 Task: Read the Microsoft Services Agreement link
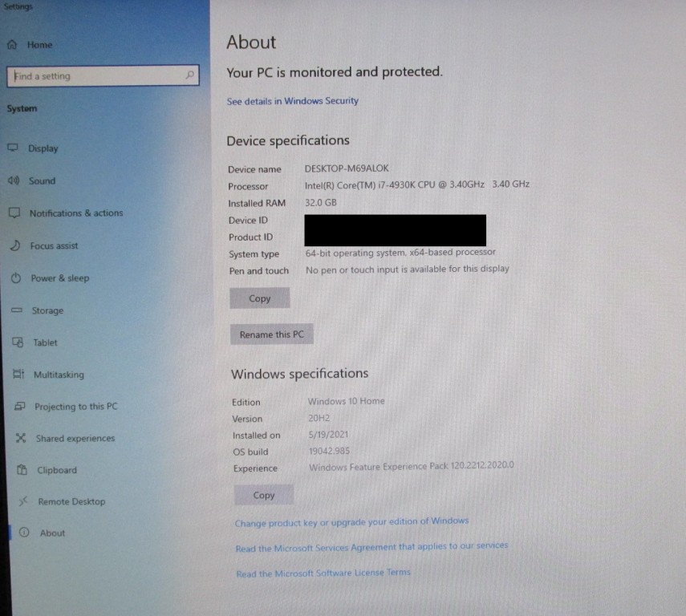371,547
